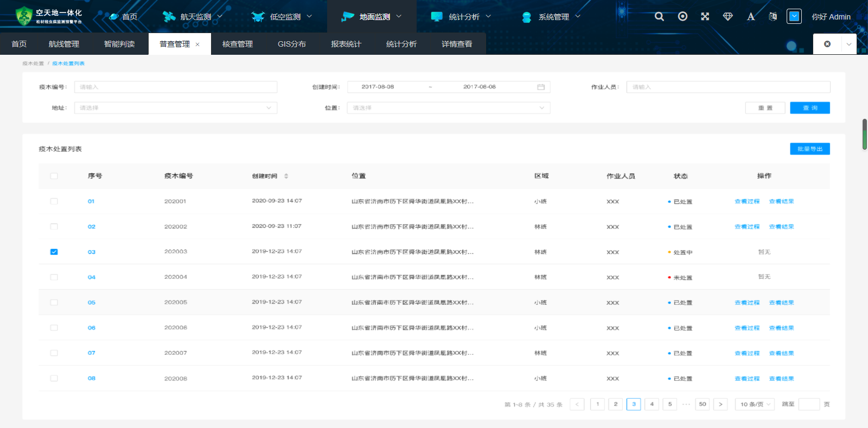Click 查看过程 link for row 01
868x428 pixels.
747,201
